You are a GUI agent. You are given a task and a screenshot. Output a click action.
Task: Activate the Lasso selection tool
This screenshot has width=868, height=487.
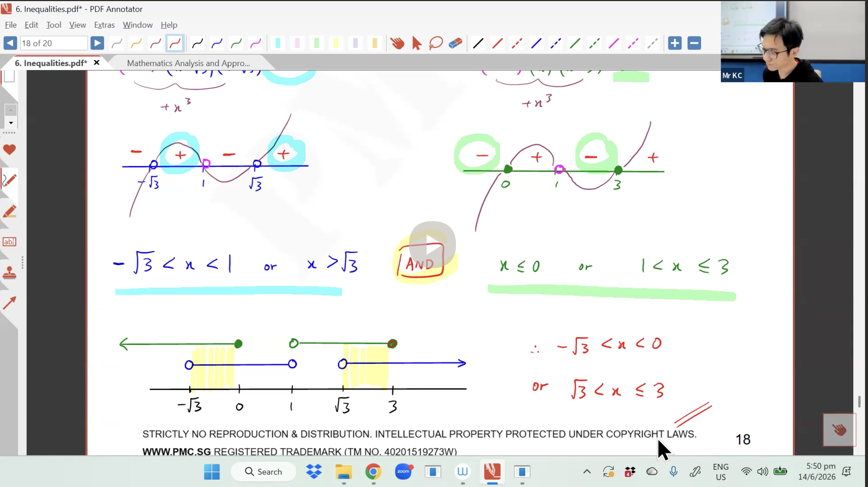(436, 43)
